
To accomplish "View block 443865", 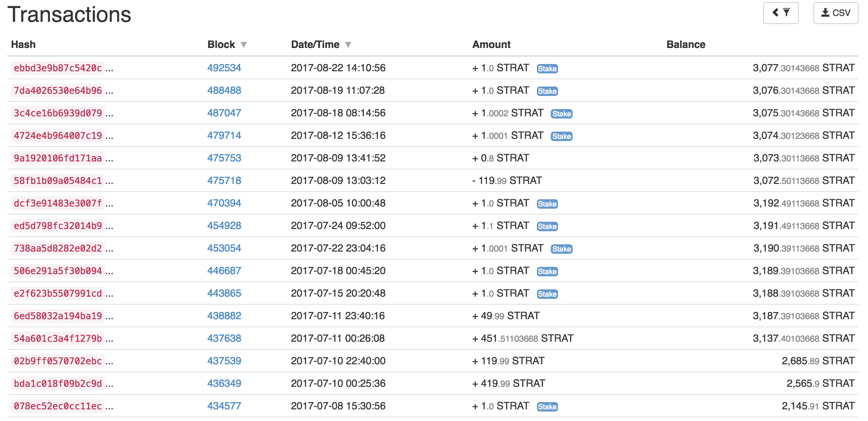I will [x=224, y=293].
